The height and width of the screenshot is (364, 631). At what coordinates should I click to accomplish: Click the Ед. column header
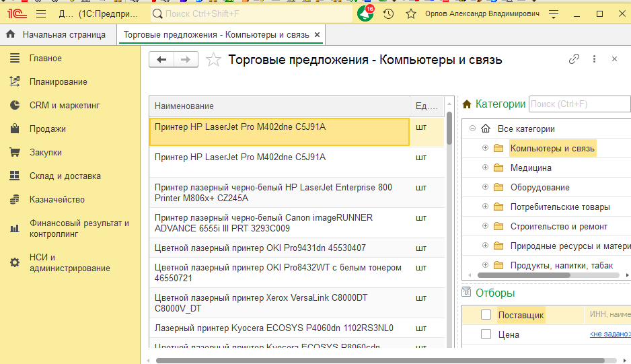[427, 106]
